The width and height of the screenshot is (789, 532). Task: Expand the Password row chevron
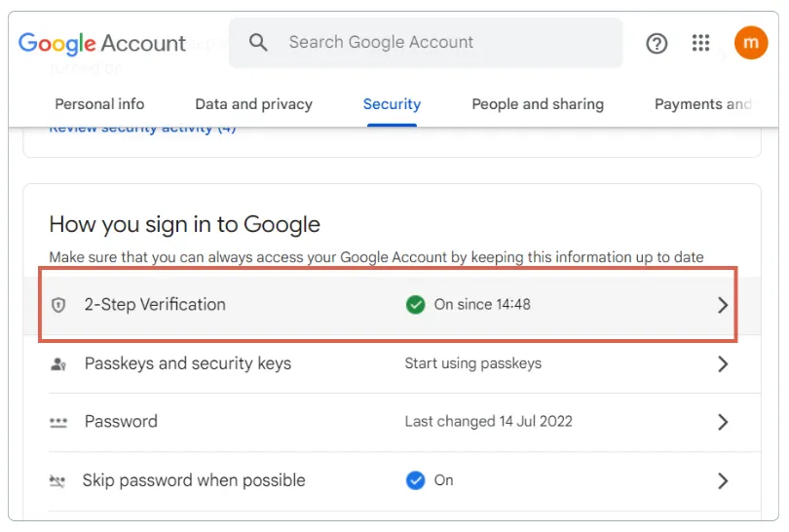[x=723, y=423]
